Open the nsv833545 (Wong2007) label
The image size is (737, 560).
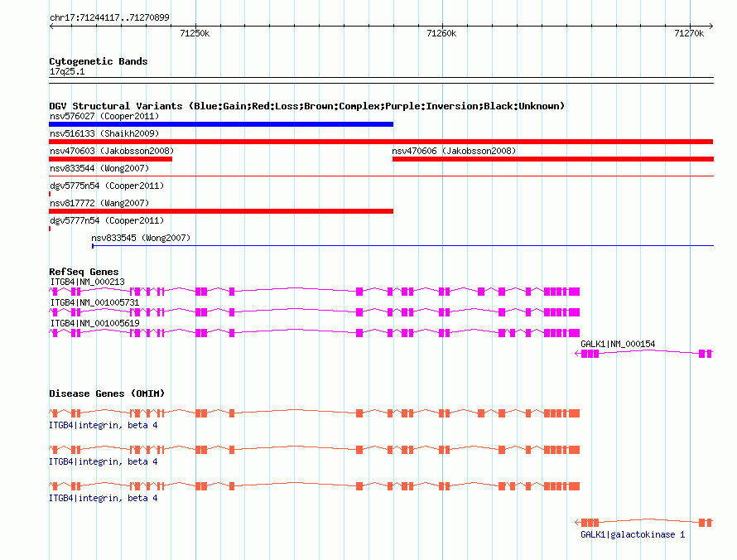pyautogui.click(x=141, y=238)
